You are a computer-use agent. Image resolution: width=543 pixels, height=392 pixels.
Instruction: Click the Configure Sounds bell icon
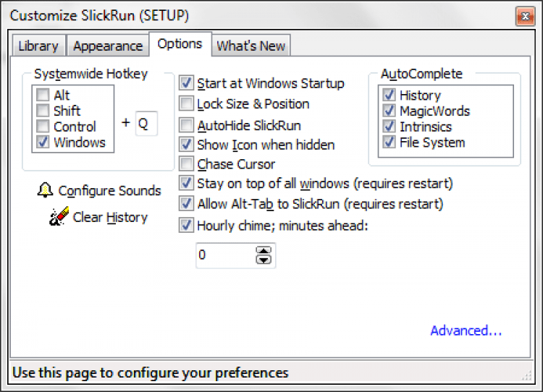coord(45,190)
